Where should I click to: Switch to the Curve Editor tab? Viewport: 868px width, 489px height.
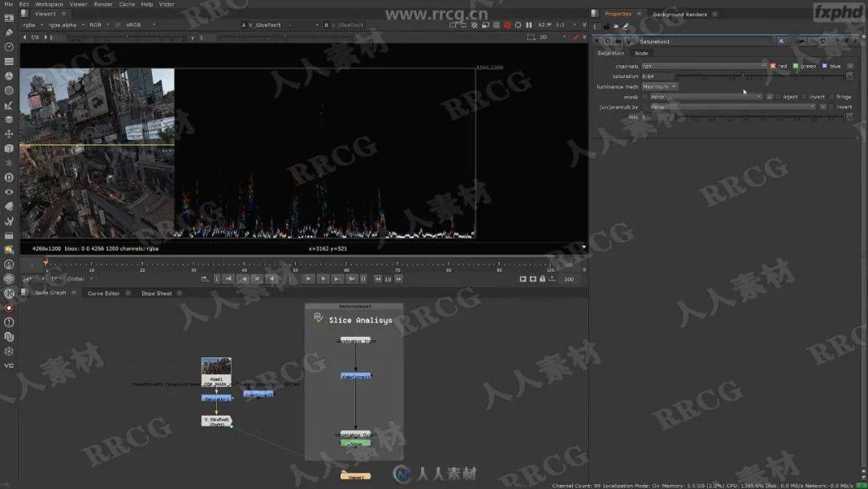pyautogui.click(x=104, y=294)
